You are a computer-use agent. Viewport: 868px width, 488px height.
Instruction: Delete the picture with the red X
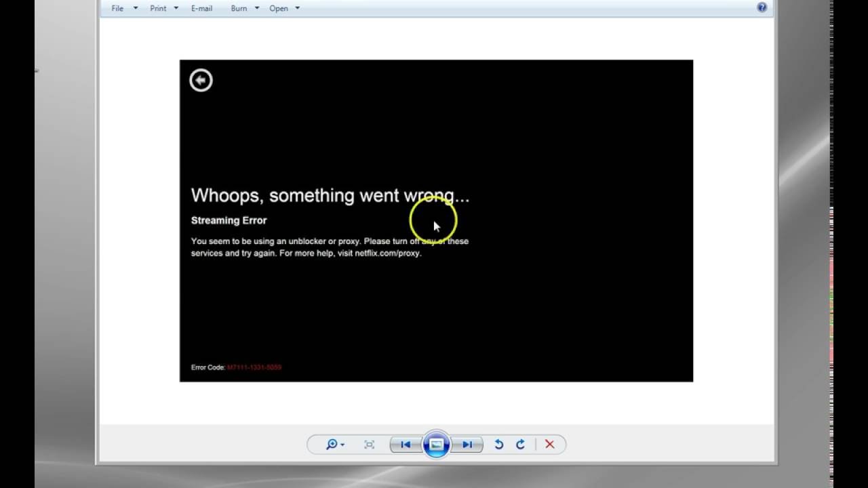[550, 445]
